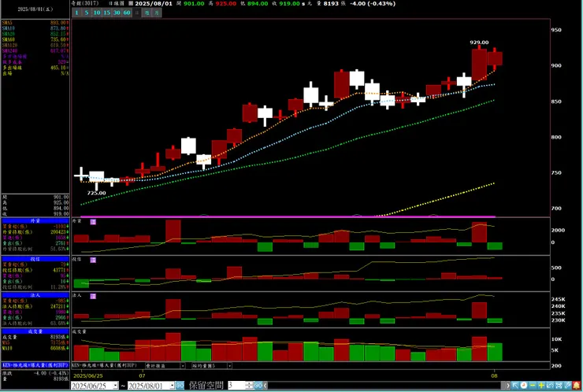
Task: Click the -4.00 (-0.43%) change in header
Action: (x=373, y=3)
